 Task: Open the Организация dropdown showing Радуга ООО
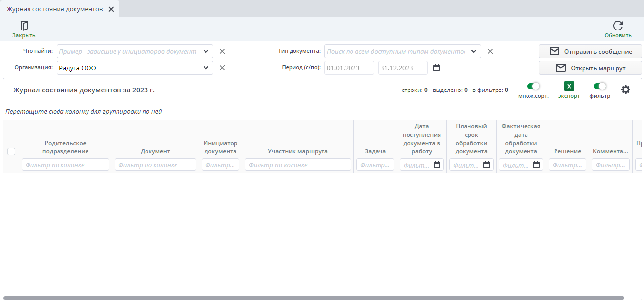coord(206,68)
